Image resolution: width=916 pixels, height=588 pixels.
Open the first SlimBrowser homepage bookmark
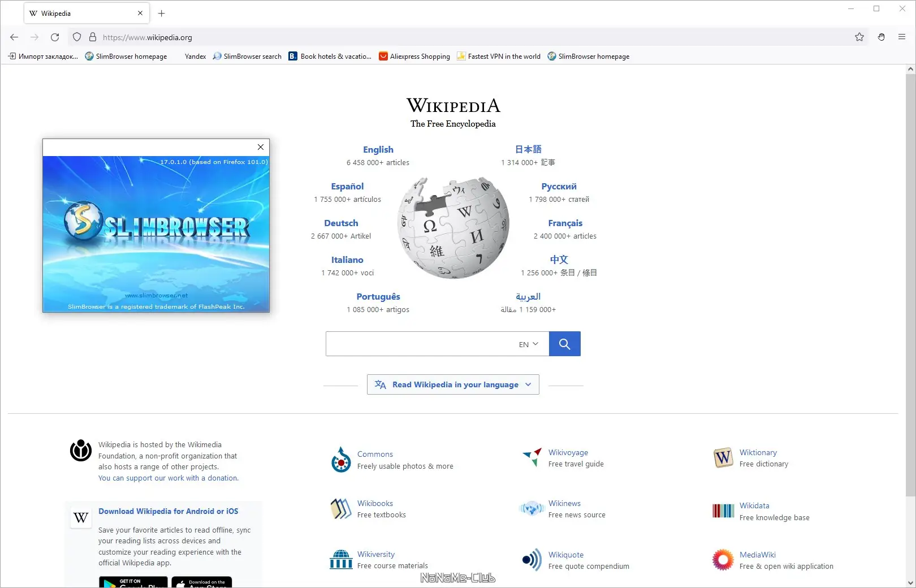click(126, 57)
